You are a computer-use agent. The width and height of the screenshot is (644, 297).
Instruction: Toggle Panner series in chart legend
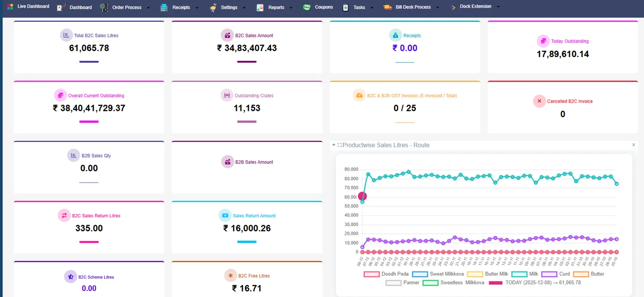pyautogui.click(x=402, y=283)
